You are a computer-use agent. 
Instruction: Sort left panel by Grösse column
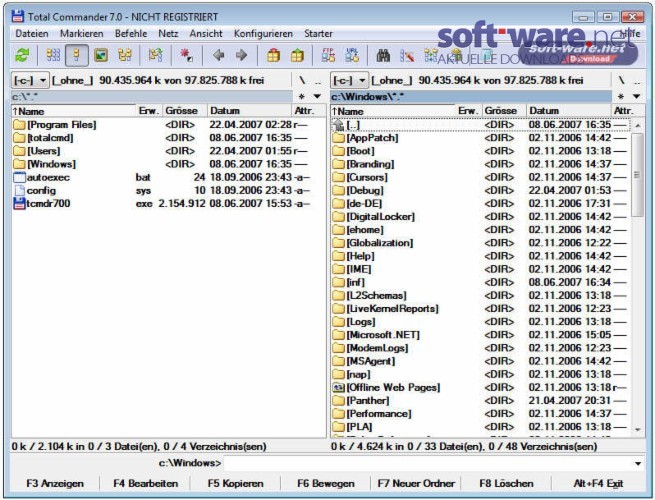coord(185,111)
